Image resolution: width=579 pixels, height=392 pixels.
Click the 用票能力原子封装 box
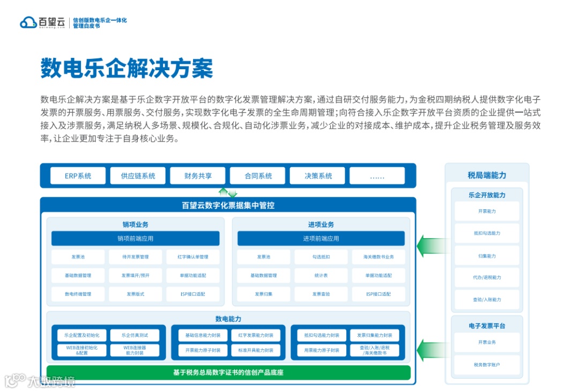[x=322, y=350]
